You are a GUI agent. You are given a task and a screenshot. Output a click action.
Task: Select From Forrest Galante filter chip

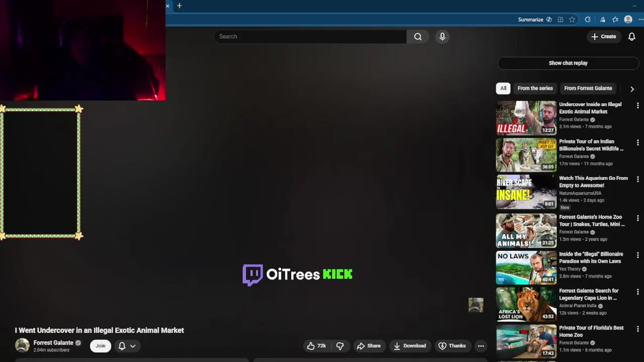(588, 88)
